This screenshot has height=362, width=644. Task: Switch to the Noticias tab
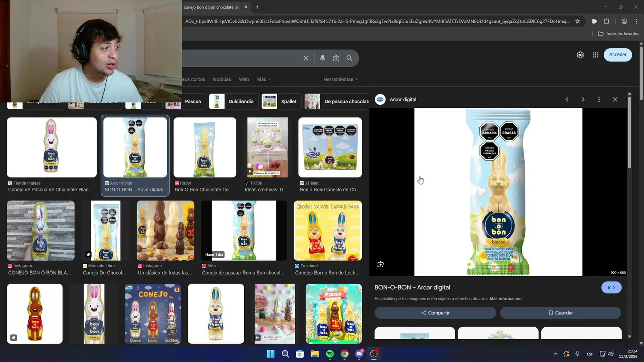[x=222, y=79]
